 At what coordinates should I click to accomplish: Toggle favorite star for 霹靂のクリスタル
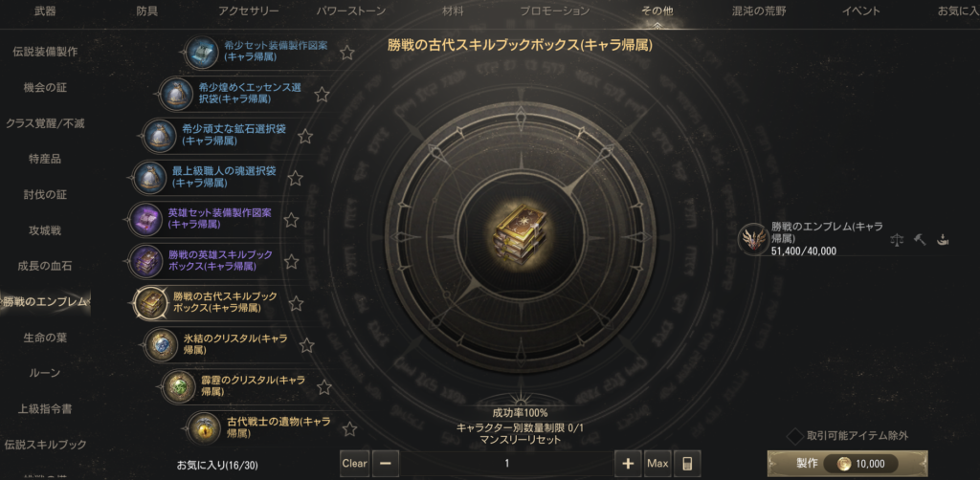point(323,387)
